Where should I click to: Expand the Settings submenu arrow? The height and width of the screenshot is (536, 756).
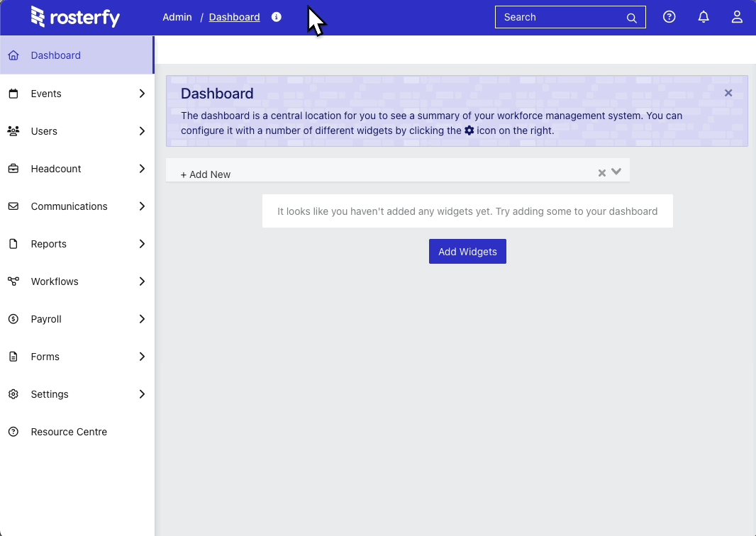click(142, 394)
